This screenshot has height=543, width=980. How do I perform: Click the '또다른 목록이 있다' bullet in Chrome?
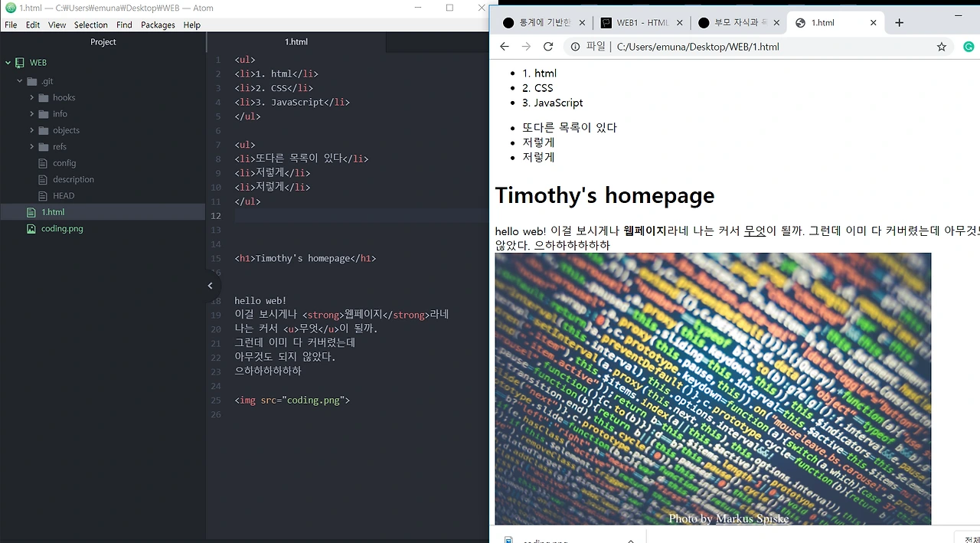570,128
